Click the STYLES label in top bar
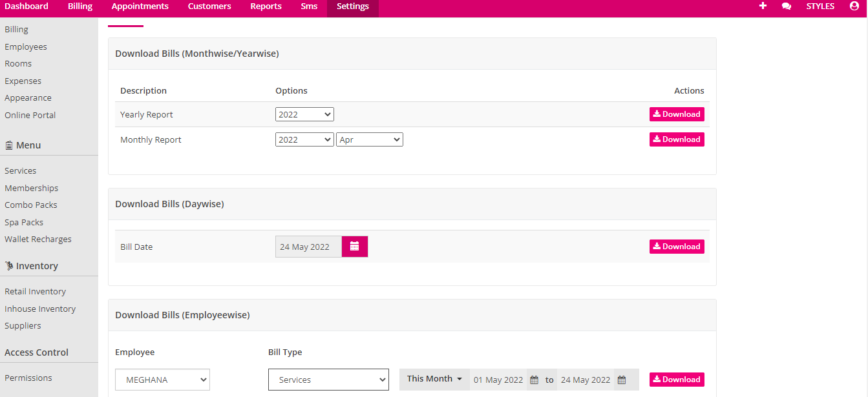The image size is (868, 397). pyautogui.click(x=820, y=6)
